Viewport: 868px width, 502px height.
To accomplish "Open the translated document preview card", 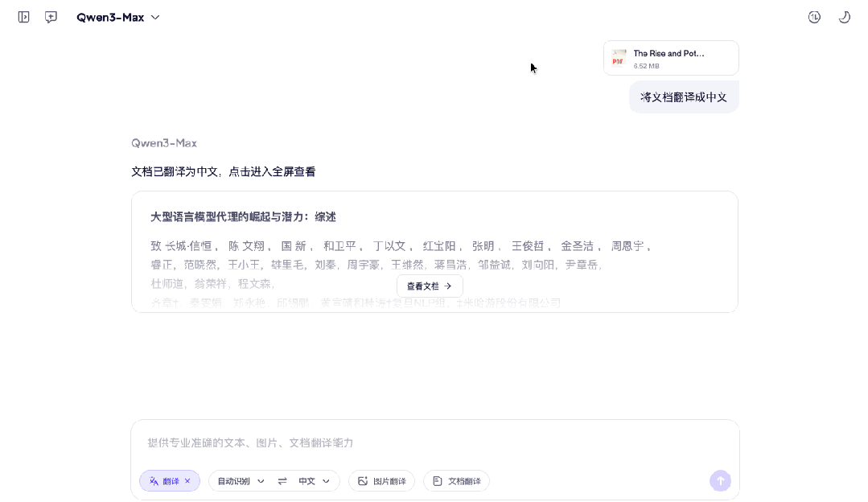I will coord(434,252).
